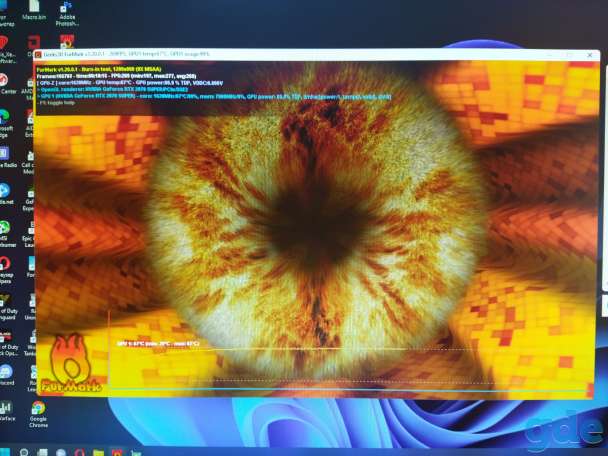Click the FurMark icon in the title bar
This screenshot has height=456, width=608.
point(38,55)
